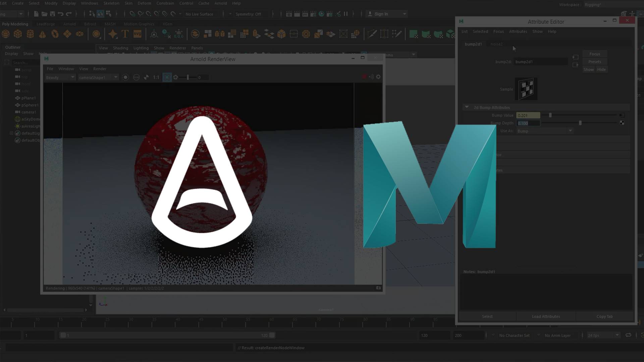
Task: Click the Presets button
Action: [595, 62]
